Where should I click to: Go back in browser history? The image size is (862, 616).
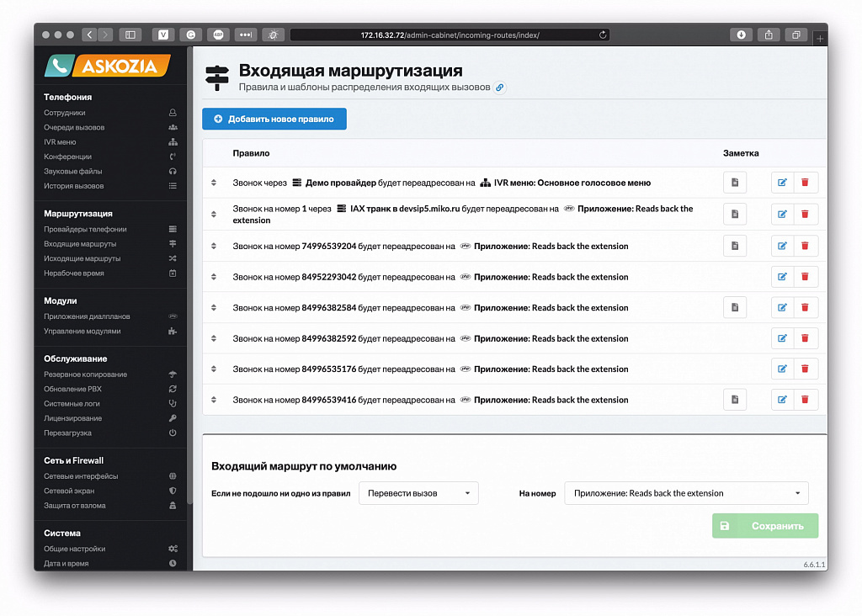pos(89,35)
